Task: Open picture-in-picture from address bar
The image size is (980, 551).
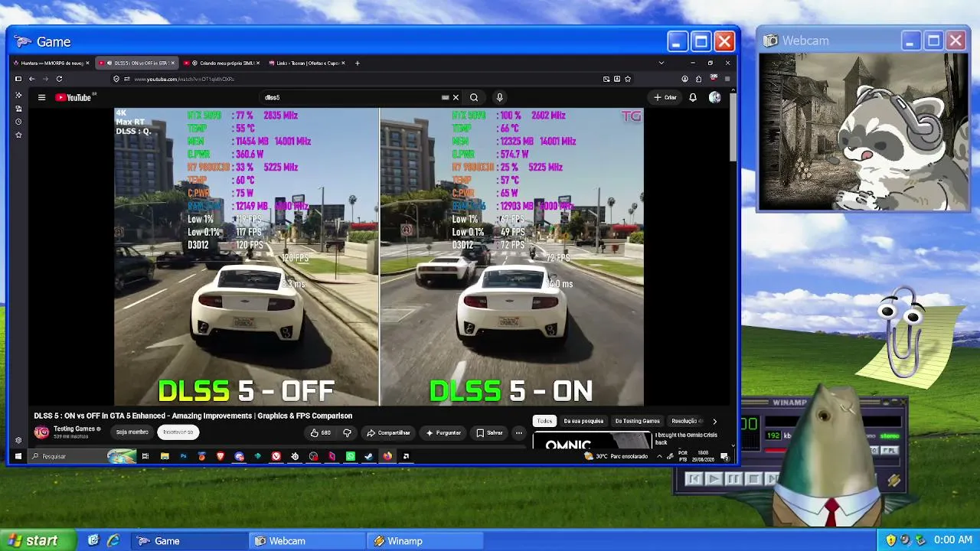Action: pyautogui.click(x=606, y=79)
